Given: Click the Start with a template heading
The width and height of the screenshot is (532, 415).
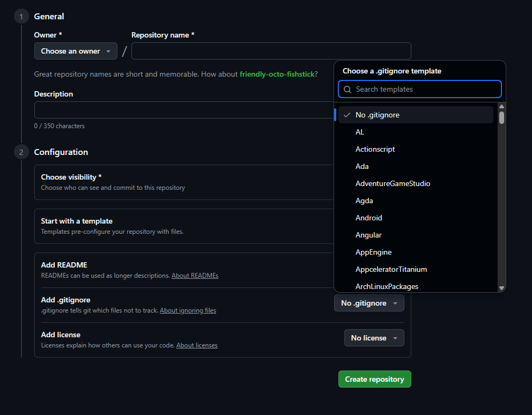Looking at the screenshot, I should (x=77, y=221).
